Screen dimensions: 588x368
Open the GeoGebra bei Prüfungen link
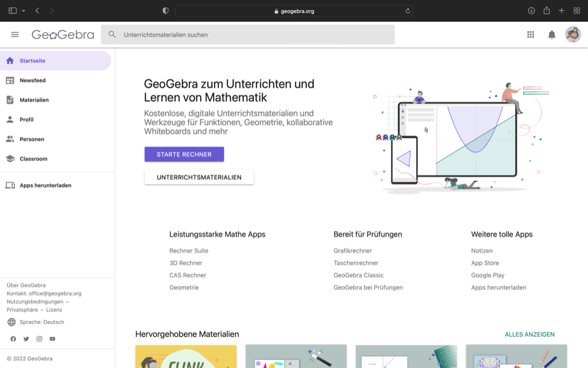[x=368, y=287]
